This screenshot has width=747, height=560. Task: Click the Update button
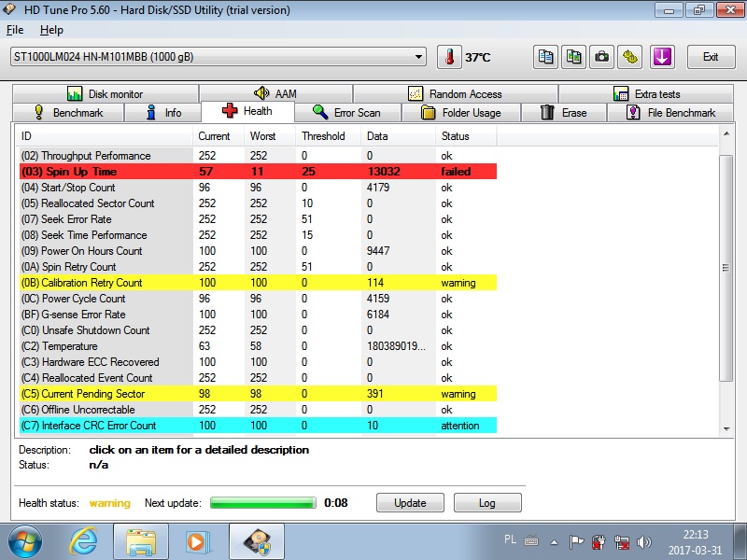click(x=410, y=503)
